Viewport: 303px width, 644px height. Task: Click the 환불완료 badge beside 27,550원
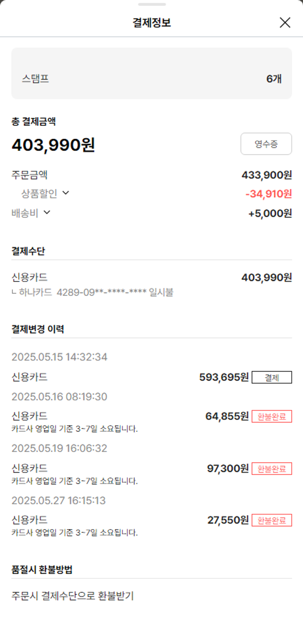pyautogui.click(x=271, y=521)
